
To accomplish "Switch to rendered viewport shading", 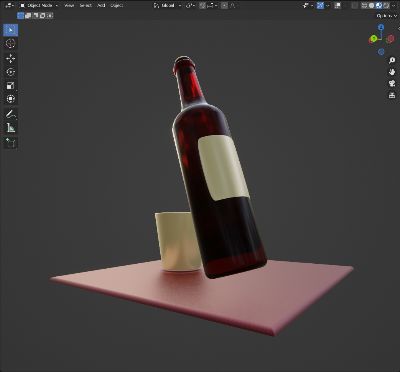I will click(x=386, y=5).
